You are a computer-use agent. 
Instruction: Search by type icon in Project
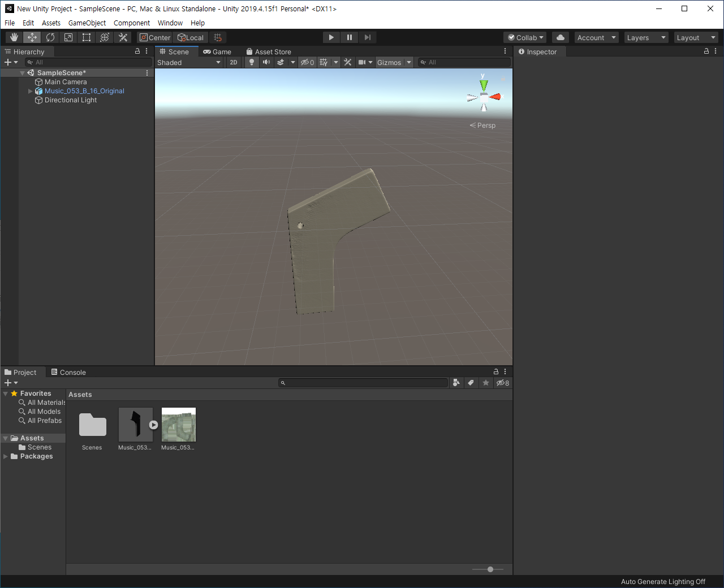(x=456, y=383)
